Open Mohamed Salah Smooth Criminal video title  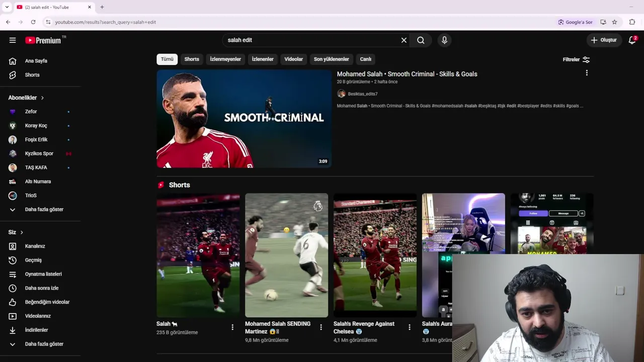point(407,74)
